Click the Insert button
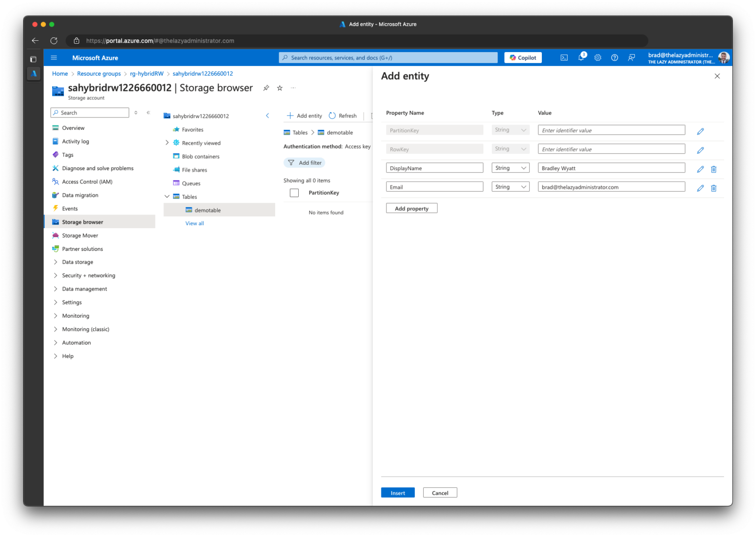The height and width of the screenshot is (537, 756). (398, 493)
